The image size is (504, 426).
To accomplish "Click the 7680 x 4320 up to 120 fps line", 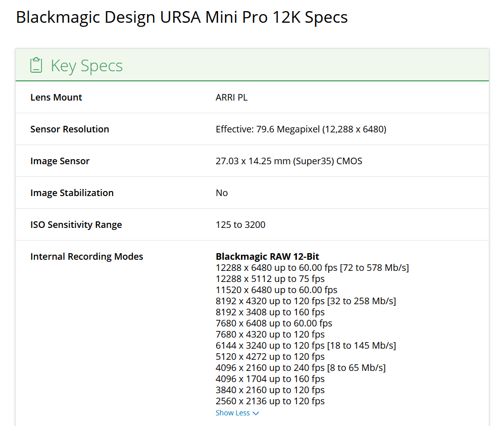I will [x=270, y=335].
